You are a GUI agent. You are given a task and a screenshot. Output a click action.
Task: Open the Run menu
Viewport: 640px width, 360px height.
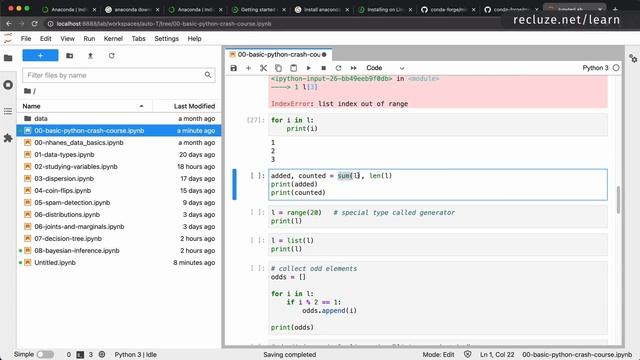pyautogui.click(x=89, y=38)
